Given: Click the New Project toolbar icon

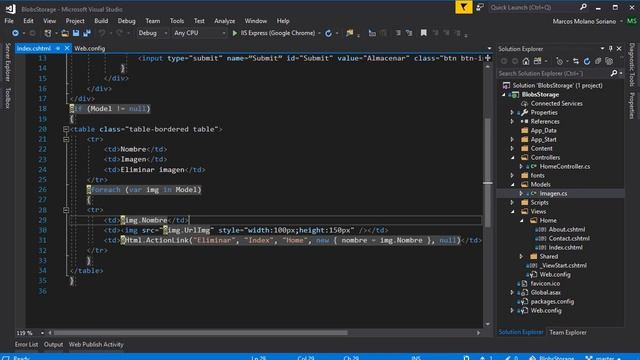Looking at the screenshot, I should point(48,33).
